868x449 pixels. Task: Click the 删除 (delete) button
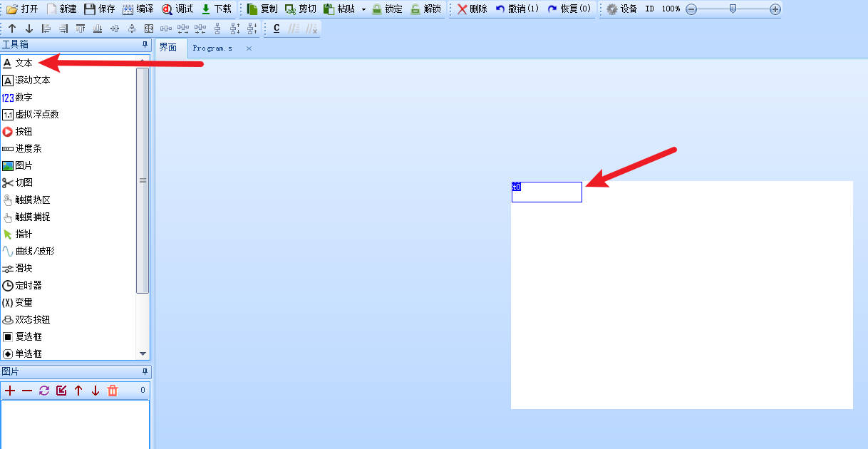pos(472,9)
